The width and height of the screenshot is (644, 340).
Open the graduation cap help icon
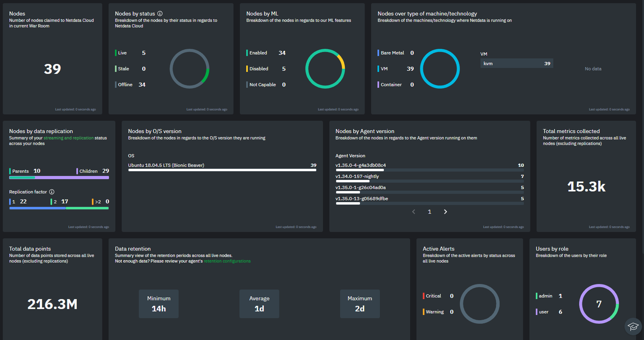[x=633, y=326]
